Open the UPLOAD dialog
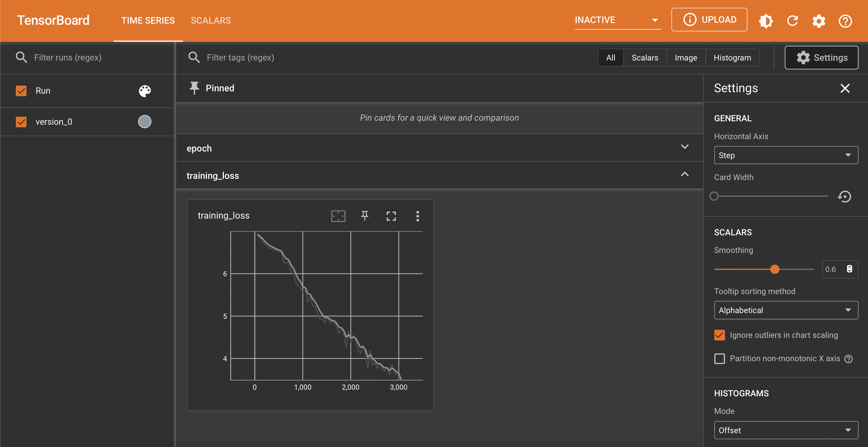The width and height of the screenshot is (868, 447). [709, 20]
